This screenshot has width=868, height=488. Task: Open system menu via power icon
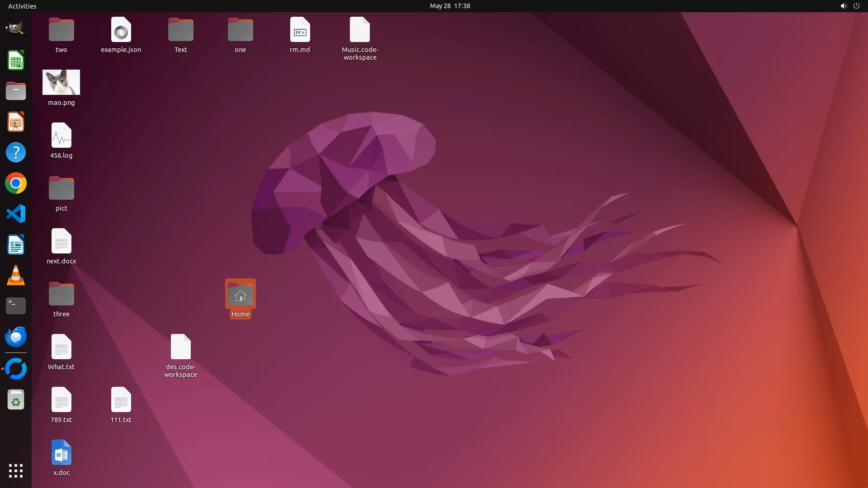click(856, 6)
